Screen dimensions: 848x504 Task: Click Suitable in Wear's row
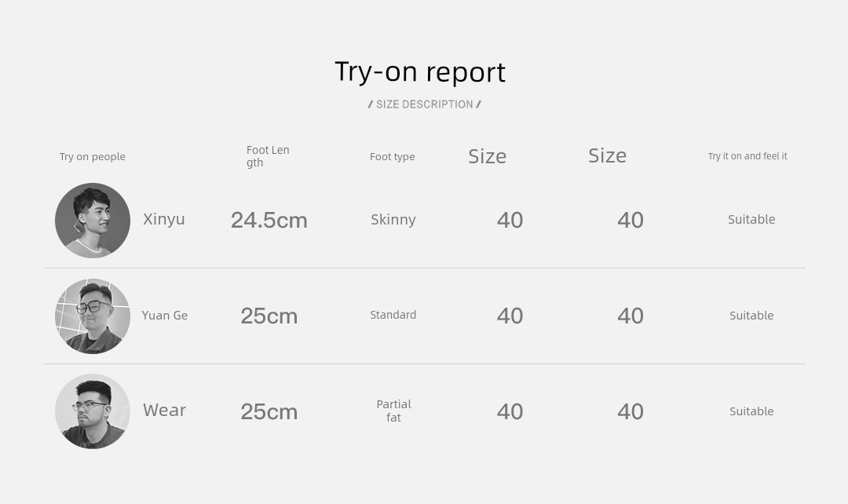click(x=751, y=411)
